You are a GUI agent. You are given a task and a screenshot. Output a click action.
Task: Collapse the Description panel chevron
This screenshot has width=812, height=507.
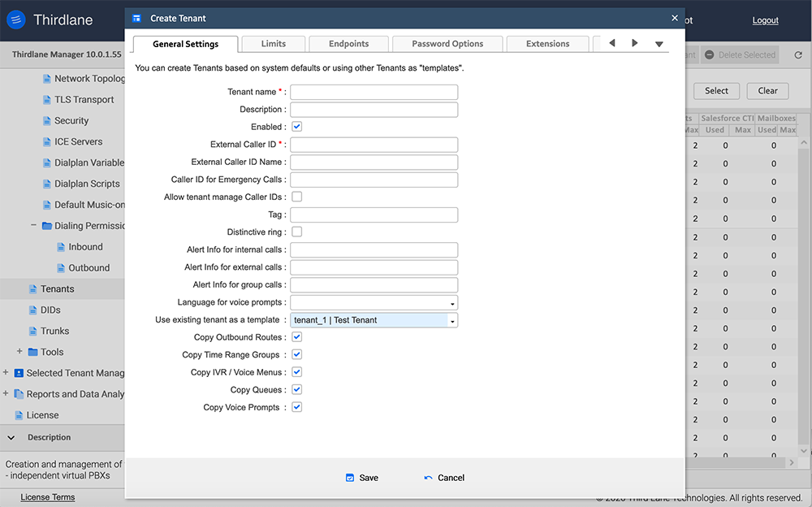click(11, 438)
